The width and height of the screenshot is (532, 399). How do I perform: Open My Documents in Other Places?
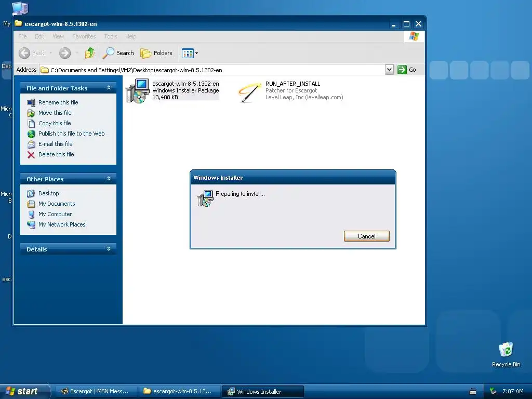[x=57, y=204]
